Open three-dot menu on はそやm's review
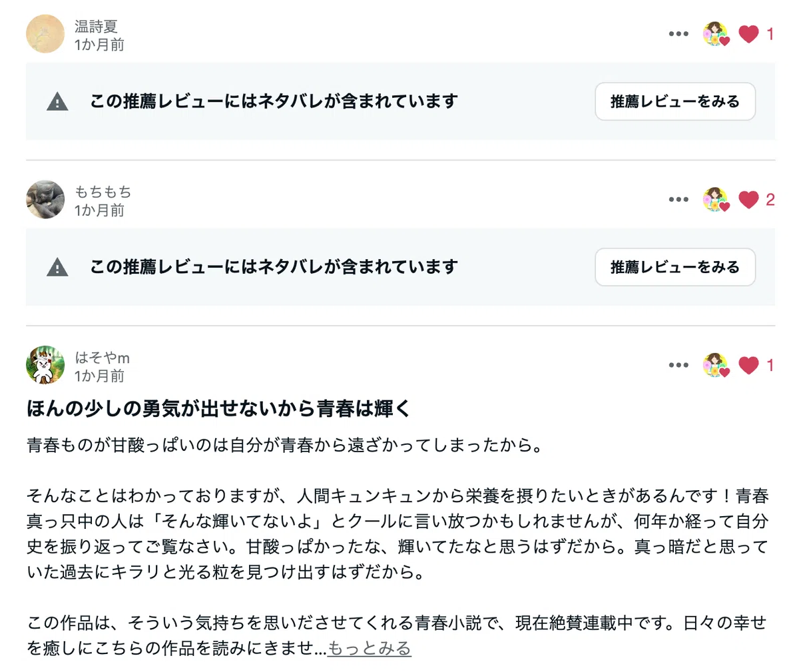Viewport: 799px width, 672px height. click(x=678, y=365)
